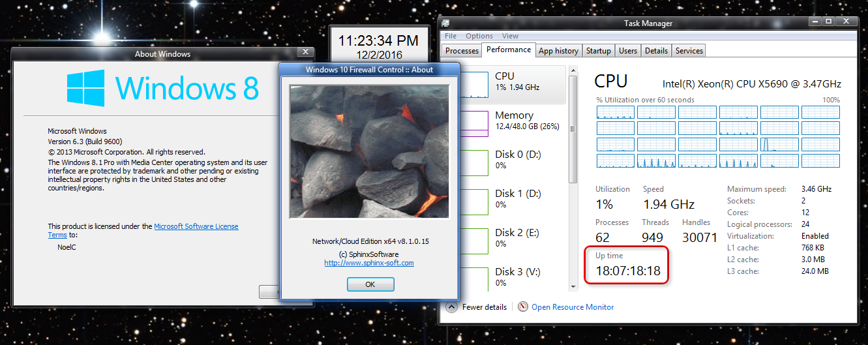Open the Users tab
Image resolution: width=868 pixels, height=345 pixels.
coord(628,50)
